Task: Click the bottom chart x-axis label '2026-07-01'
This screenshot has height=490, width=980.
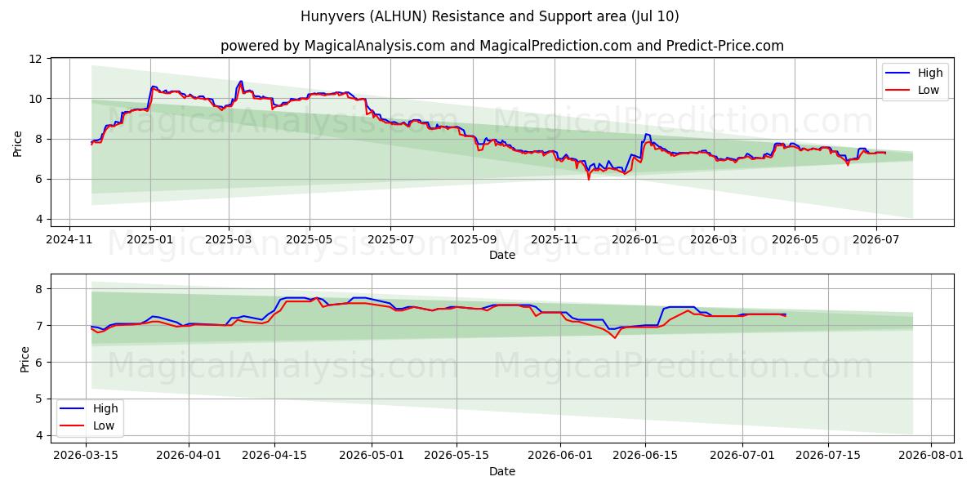Action: [x=743, y=457]
